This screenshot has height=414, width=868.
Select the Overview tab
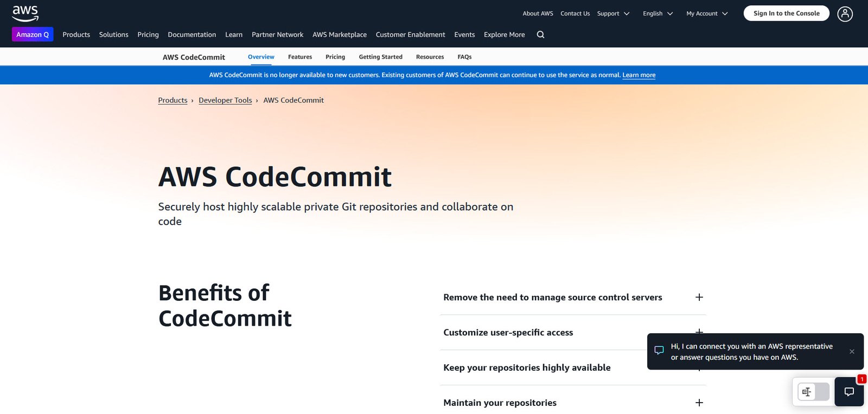pos(261,57)
